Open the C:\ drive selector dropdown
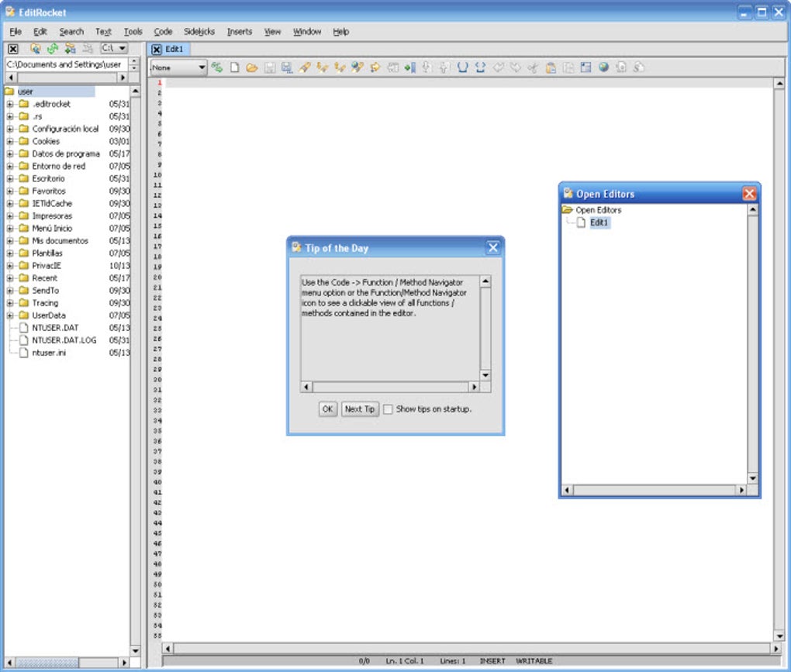This screenshot has width=791, height=672. point(114,48)
